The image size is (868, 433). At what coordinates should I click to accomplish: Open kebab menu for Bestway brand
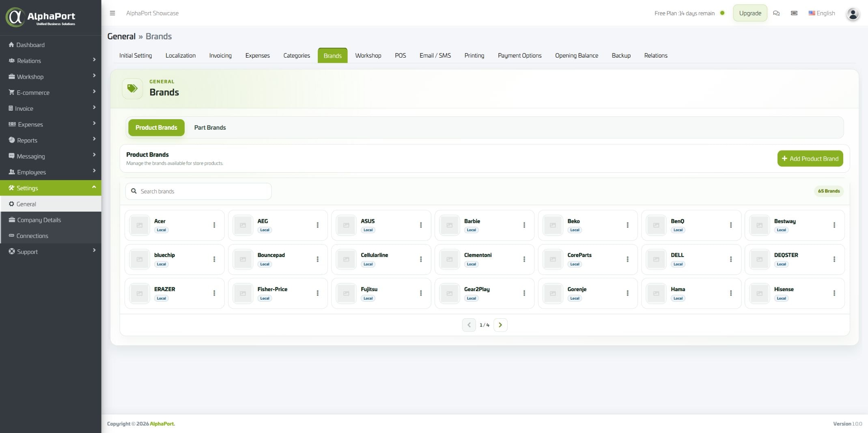point(834,225)
